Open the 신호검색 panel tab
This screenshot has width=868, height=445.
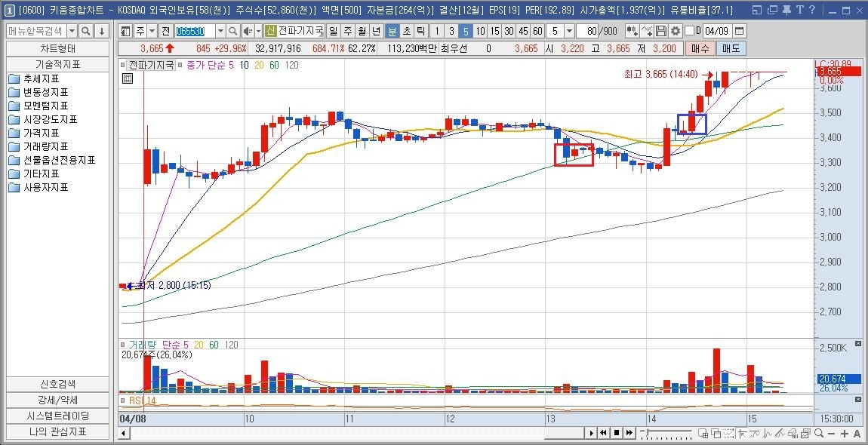pos(57,384)
